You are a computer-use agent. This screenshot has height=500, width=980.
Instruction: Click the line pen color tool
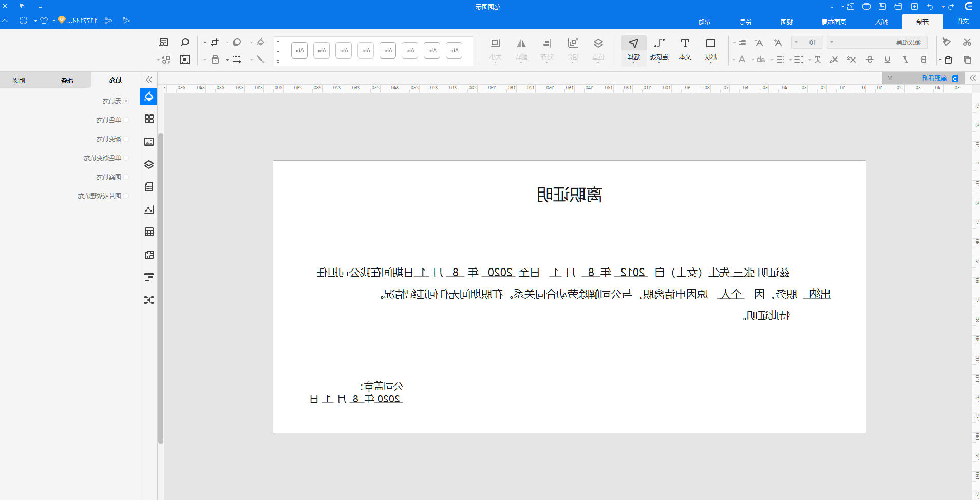pos(260,60)
